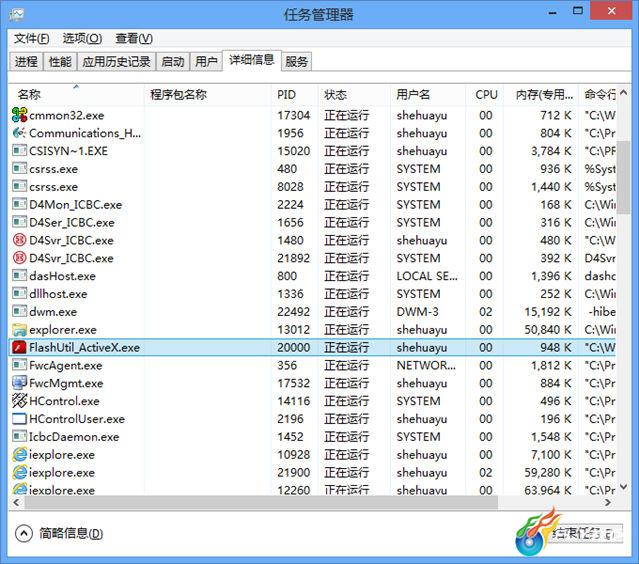Viewport: 639px width, 564px height.
Task: Click the PID 20000 cell
Action: (x=293, y=347)
